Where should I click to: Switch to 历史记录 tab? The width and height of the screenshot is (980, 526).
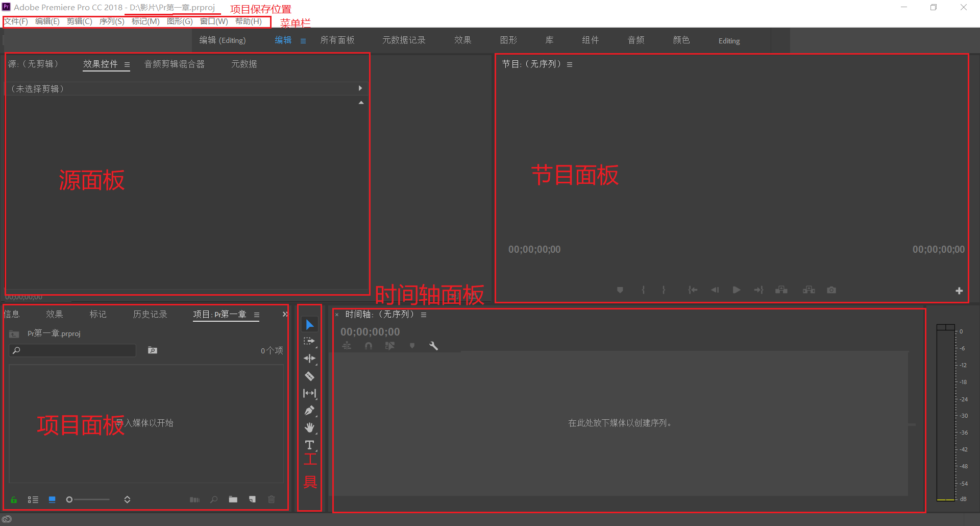click(x=150, y=315)
